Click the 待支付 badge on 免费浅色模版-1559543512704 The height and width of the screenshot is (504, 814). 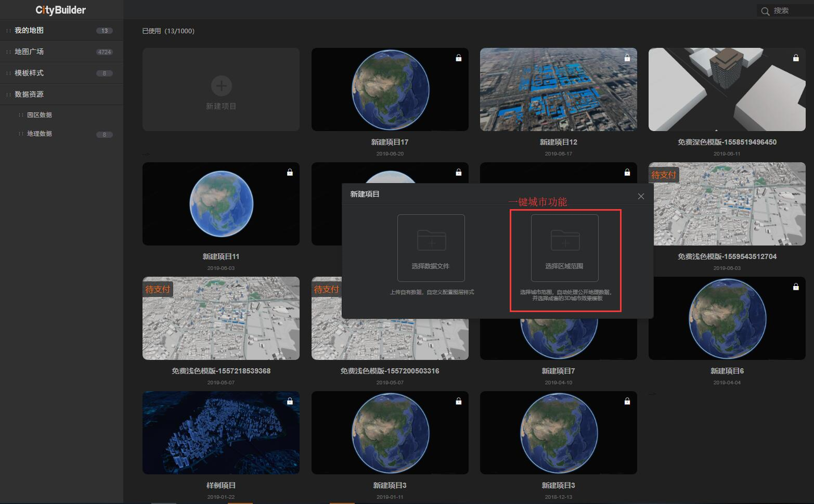[x=664, y=175]
